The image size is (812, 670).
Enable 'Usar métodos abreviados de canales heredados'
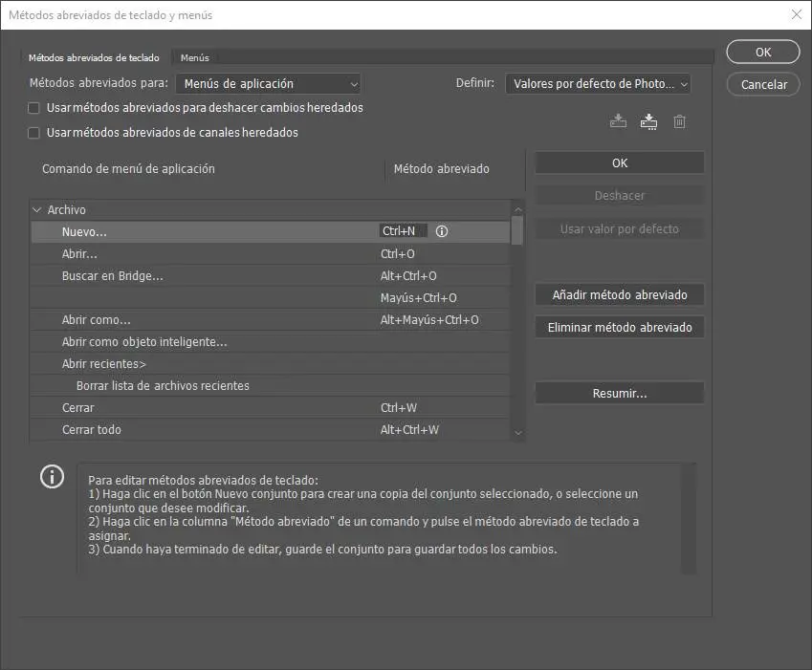[x=33, y=133]
